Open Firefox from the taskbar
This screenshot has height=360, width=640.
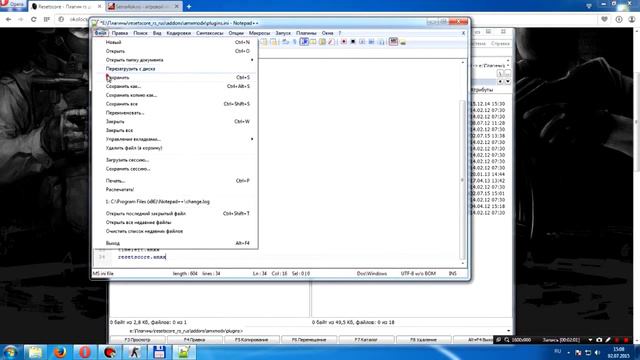60,352
